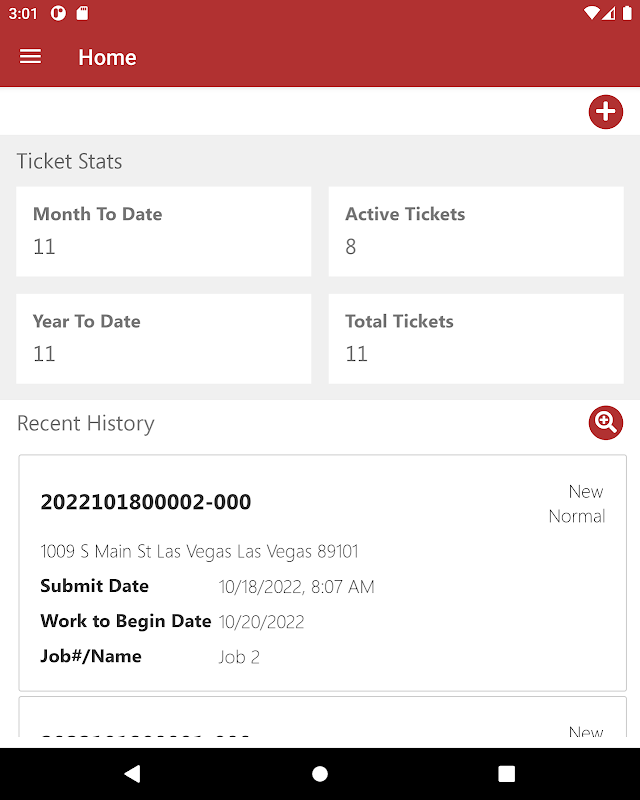Open ticket 2022101800002-000

click(146, 502)
